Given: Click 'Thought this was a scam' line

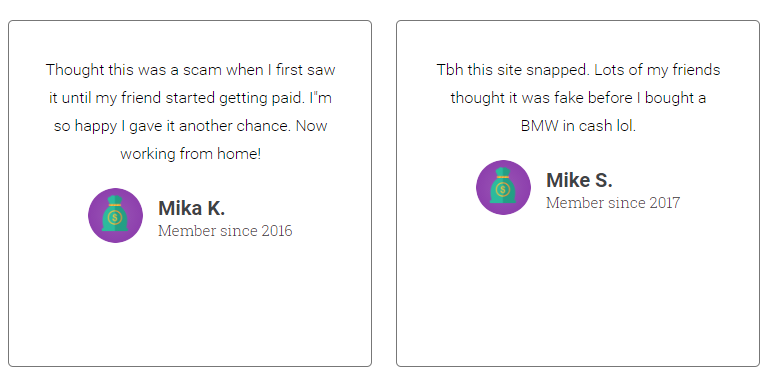Looking at the screenshot, I should click(191, 70).
